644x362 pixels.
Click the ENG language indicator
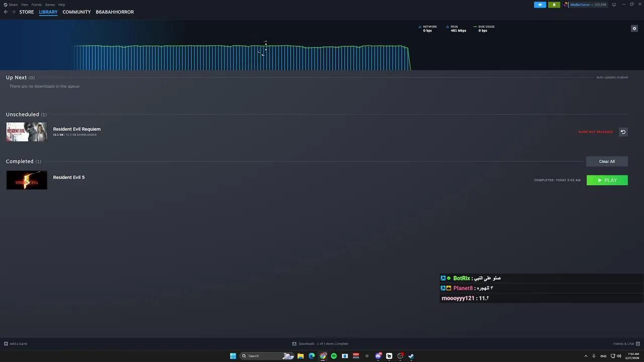point(603,356)
